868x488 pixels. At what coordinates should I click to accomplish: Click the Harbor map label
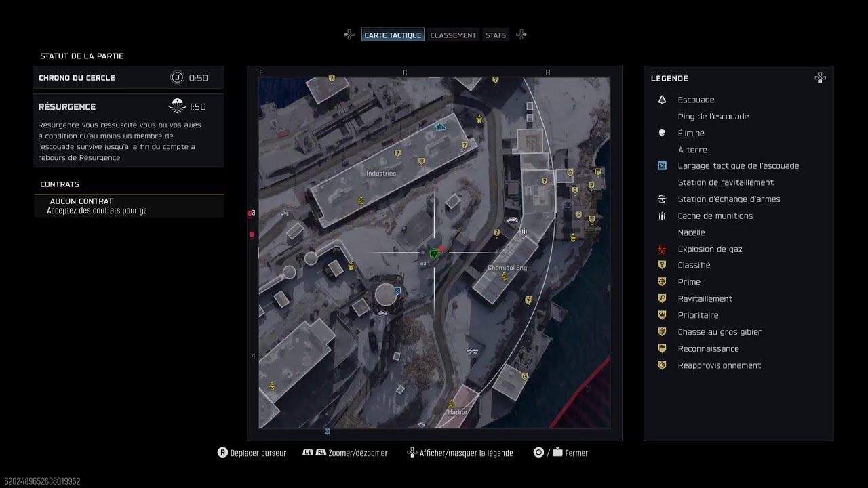(458, 412)
